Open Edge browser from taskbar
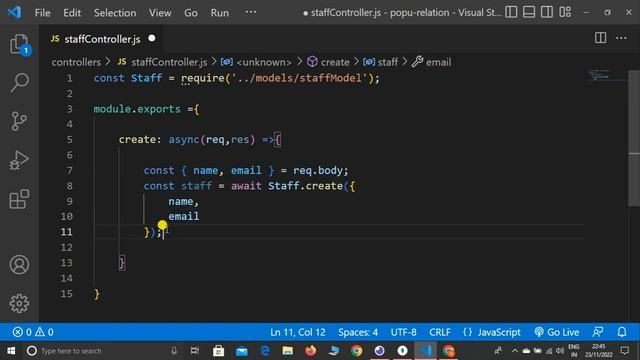 coord(264,351)
